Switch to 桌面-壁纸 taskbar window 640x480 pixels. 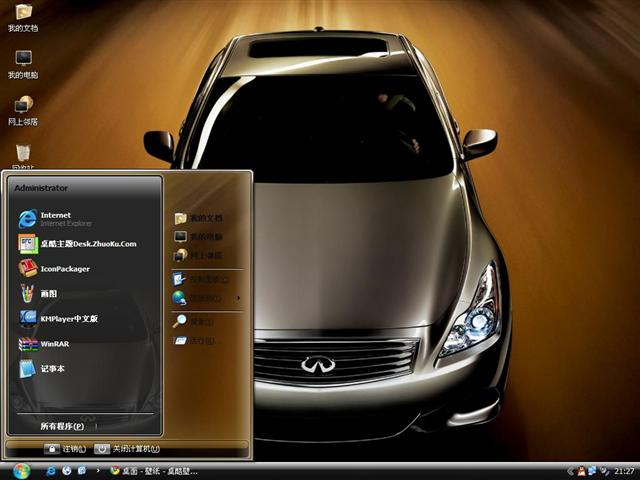tap(153, 471)
